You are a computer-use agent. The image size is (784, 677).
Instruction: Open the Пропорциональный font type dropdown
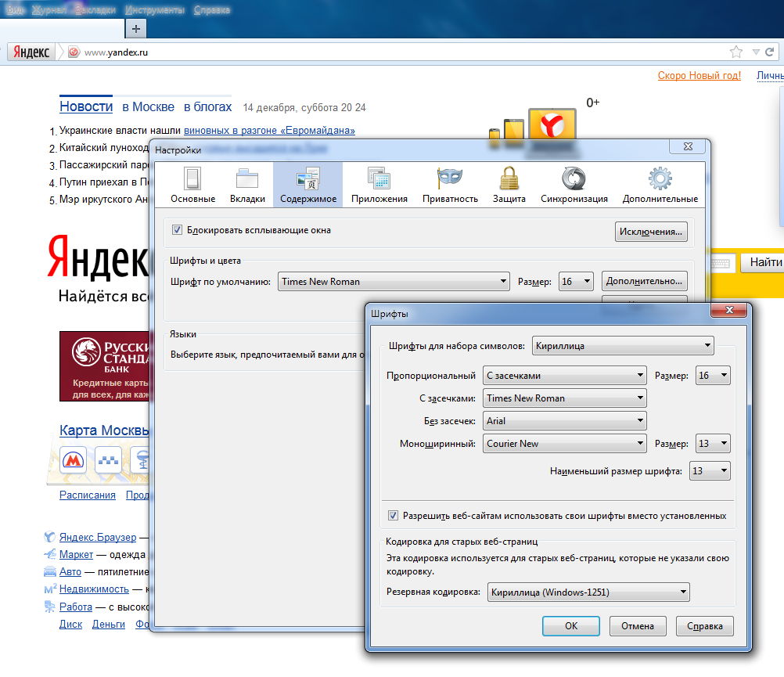click(x=564, y=376)
